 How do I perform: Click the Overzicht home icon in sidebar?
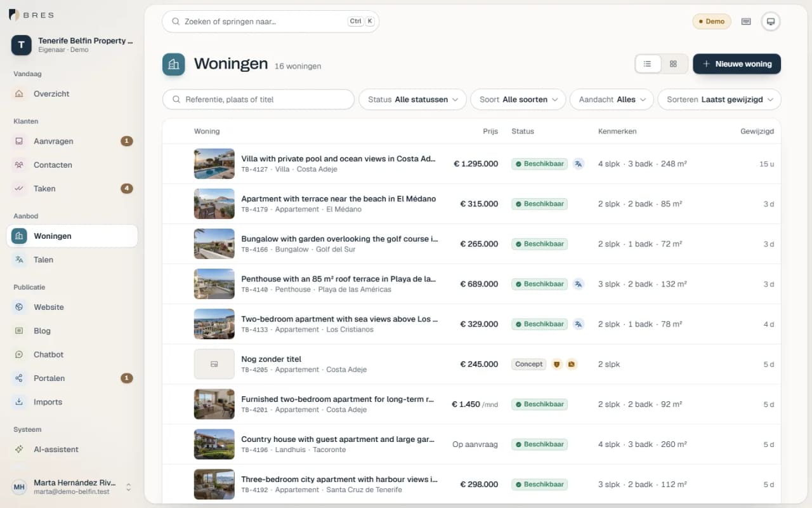point(19,94)
